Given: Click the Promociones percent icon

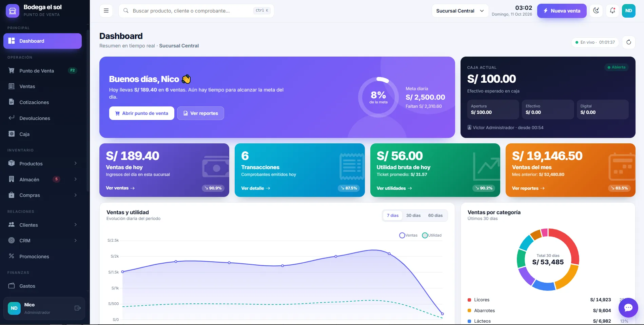Looking at the screenshot, I should pos(12,256).
